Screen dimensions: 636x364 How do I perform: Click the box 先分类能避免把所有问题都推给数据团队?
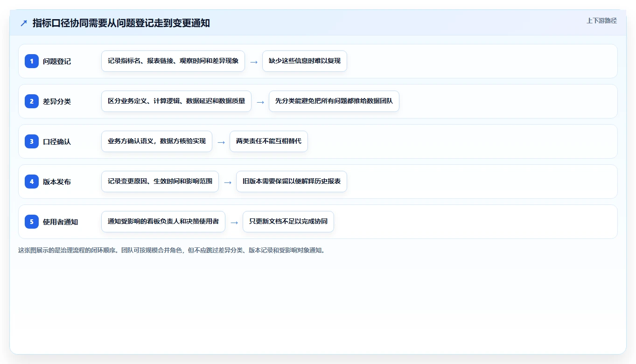[334, 101]
